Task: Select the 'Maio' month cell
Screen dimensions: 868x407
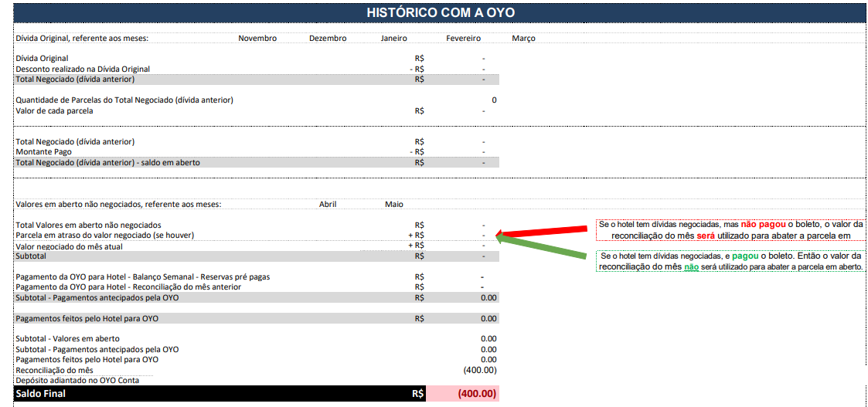Action: [394, 205]
